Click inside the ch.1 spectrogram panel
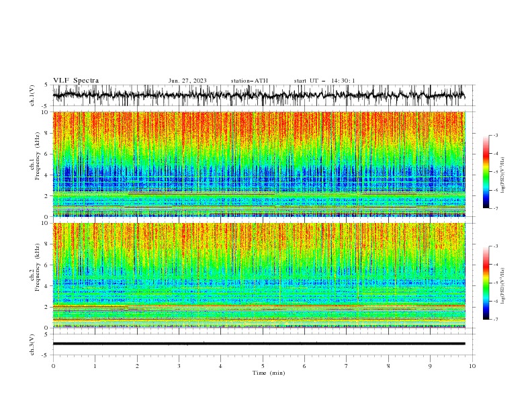 259,164
